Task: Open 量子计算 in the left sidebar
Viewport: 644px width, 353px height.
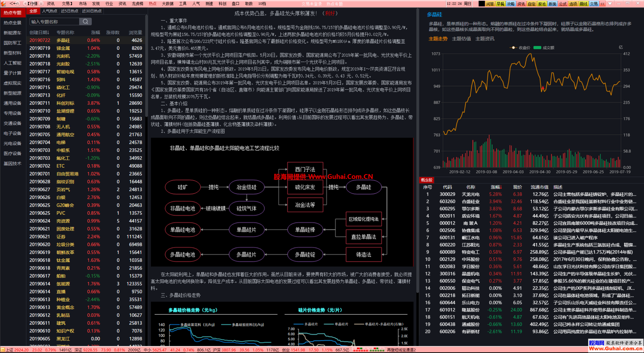Action: point(12,73)
